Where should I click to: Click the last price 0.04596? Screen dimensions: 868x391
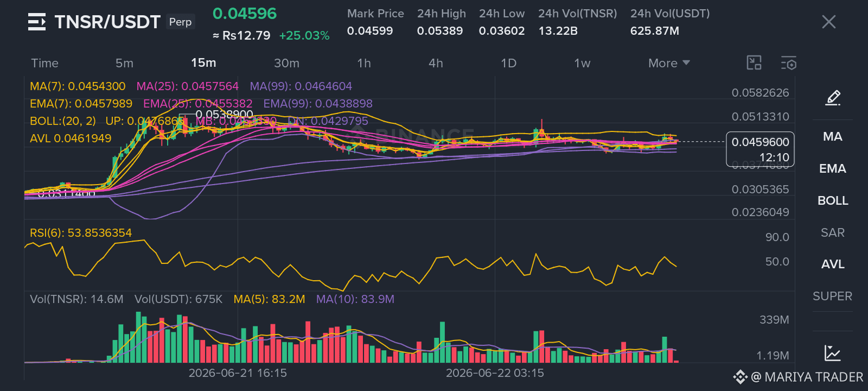245,14
